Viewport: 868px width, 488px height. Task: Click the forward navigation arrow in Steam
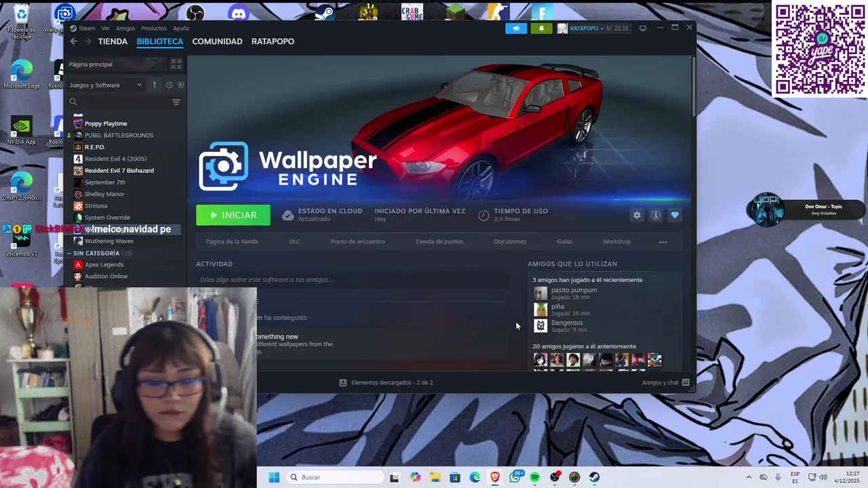click(x=88, y=41)
